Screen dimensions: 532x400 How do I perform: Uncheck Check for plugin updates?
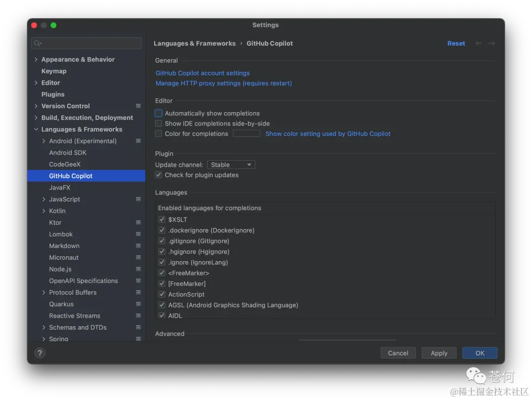coord(159,175)
